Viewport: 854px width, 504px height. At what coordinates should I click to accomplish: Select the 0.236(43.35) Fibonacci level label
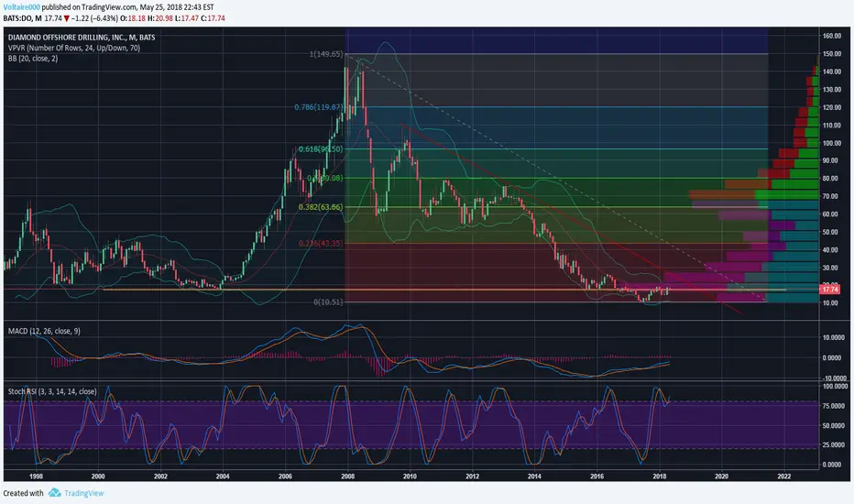pyautogui.click(x=321, y=243)
